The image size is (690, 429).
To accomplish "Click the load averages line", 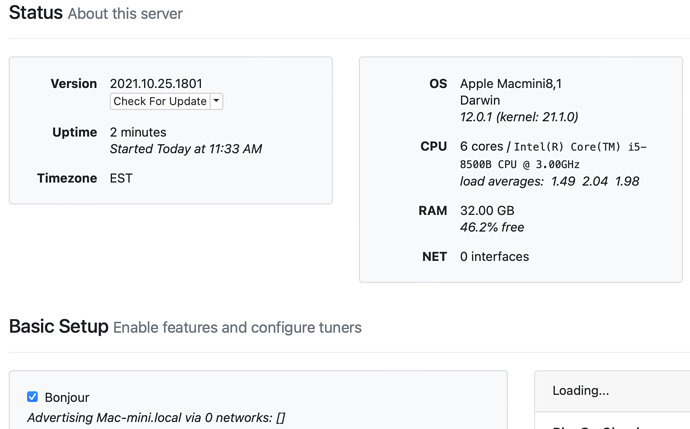I will [x=549, y=181].
